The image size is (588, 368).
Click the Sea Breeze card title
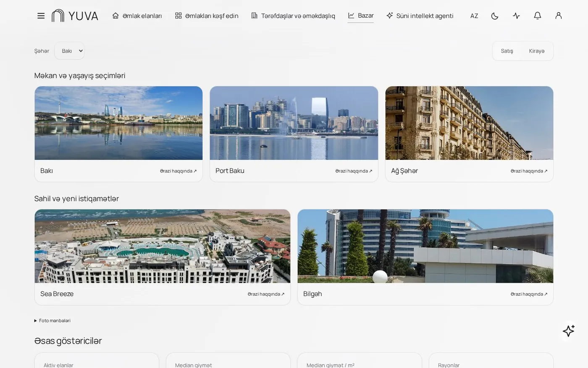[x=57, y=294]
